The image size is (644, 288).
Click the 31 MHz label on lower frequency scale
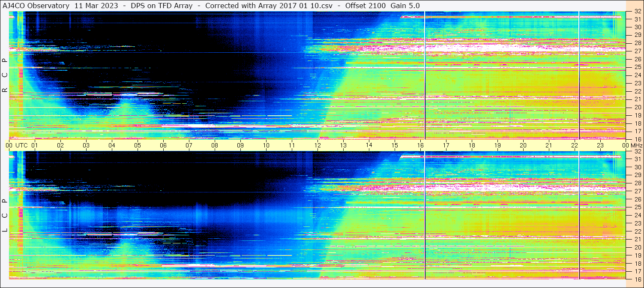637,159
